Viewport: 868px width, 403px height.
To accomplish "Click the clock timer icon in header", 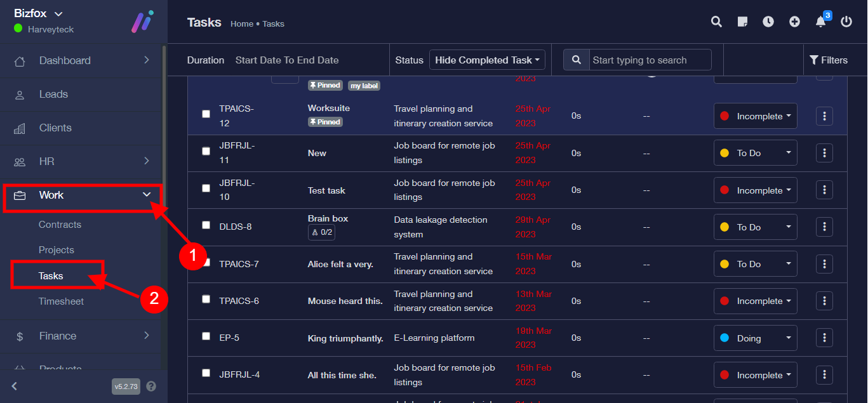I will 768,22.
